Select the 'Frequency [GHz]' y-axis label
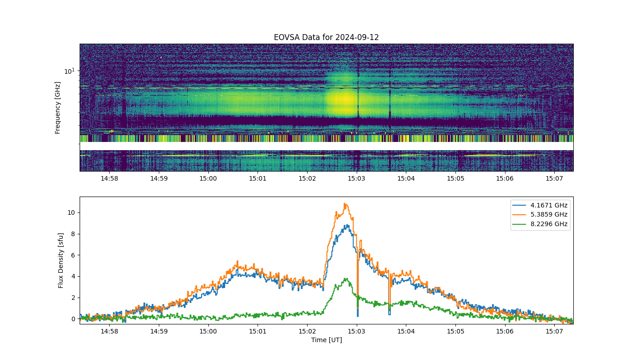 tap(58, 108)
